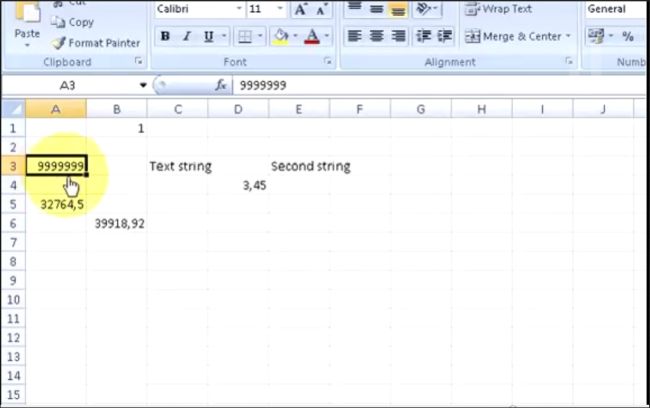Screen dimensions: 650x408
Task: Select cell containing 'Text string'
Action: 177,166
